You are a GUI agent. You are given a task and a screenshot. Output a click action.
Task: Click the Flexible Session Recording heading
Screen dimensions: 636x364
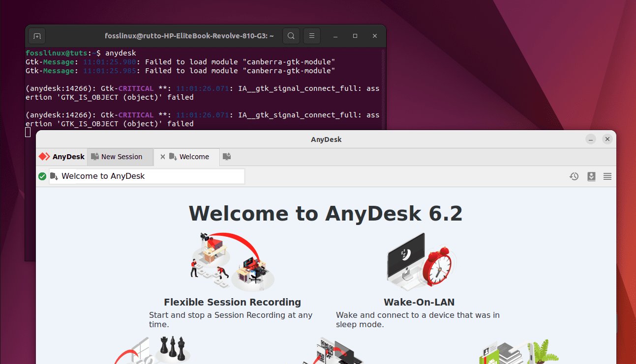tap(232, 302)
